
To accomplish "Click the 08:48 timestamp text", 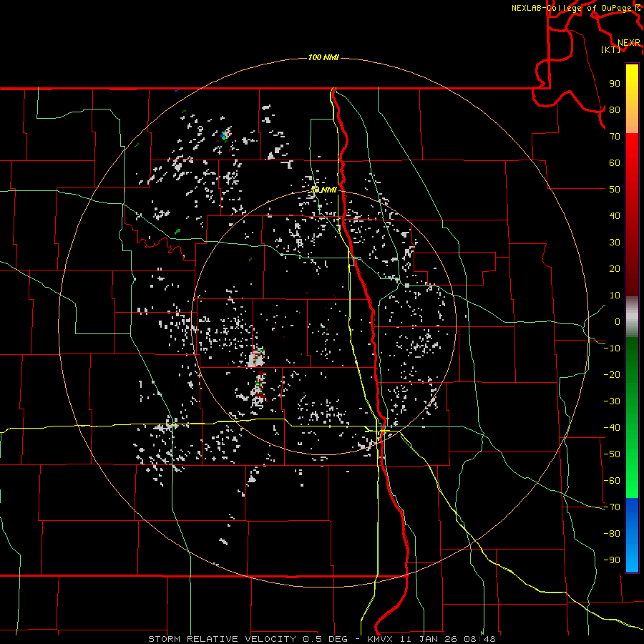I will point(480,639).
